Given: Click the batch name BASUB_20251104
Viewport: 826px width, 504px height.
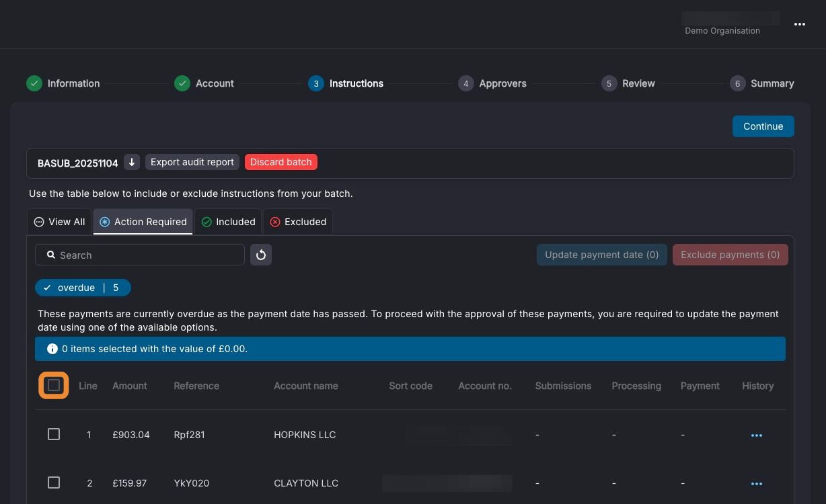Looking at the screenshot, I should pos(78,163).
